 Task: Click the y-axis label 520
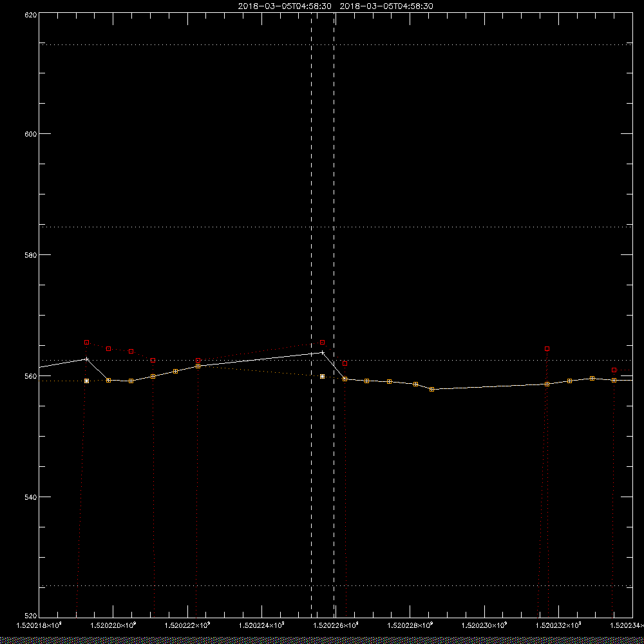pos(31,616)
